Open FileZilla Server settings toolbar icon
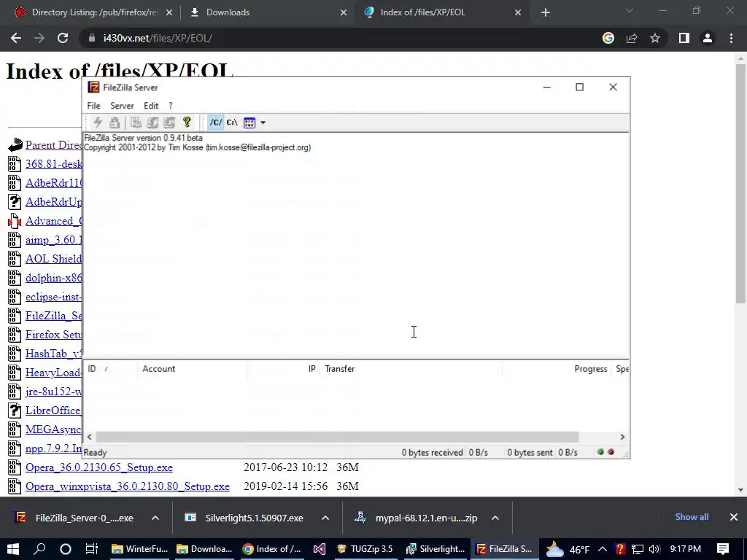Image resolution: width=747 pixels, height=560 pixels. [x=136, y=122]
